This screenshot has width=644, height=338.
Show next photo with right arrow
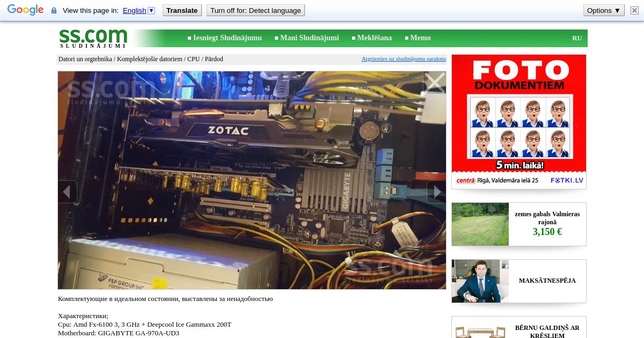(x=437, y=192)
